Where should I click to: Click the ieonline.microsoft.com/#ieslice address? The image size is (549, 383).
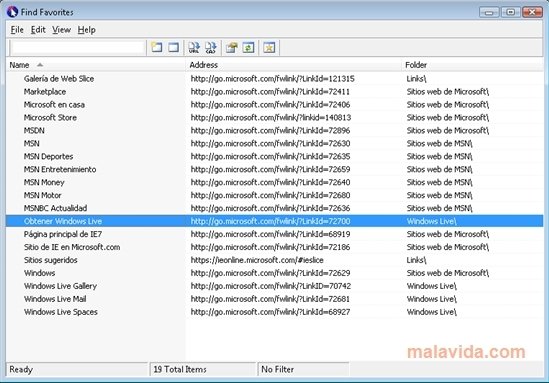coord(257,260)
